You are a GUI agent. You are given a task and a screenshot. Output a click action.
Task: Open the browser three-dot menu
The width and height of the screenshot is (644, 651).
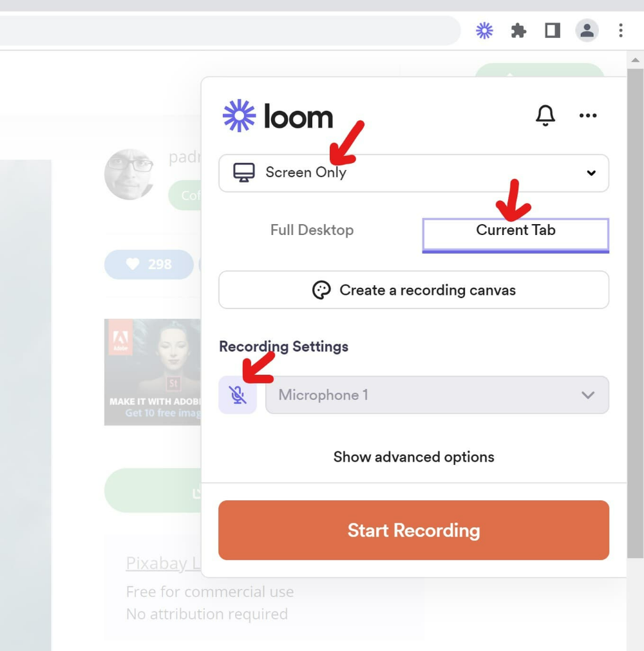(x=621, y=30)
